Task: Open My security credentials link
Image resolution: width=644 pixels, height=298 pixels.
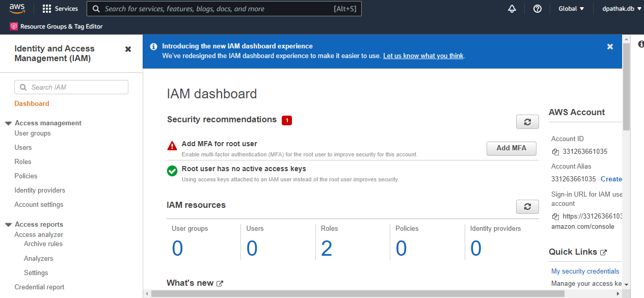Action: 585,271
